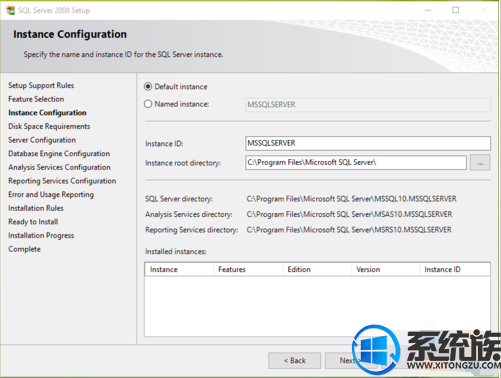The image size is (501, 378).
Task: Go to Database Engine Configuration step
Action: pyautogui.click(x=59, y=154)
